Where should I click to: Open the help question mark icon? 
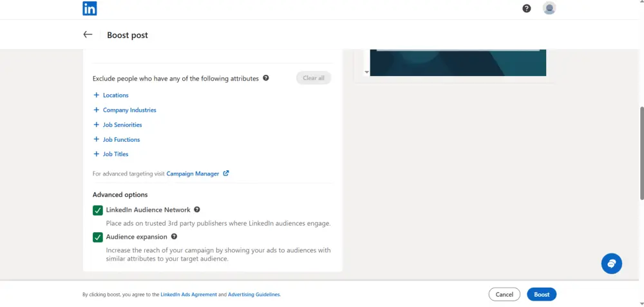tap(527, 8)
